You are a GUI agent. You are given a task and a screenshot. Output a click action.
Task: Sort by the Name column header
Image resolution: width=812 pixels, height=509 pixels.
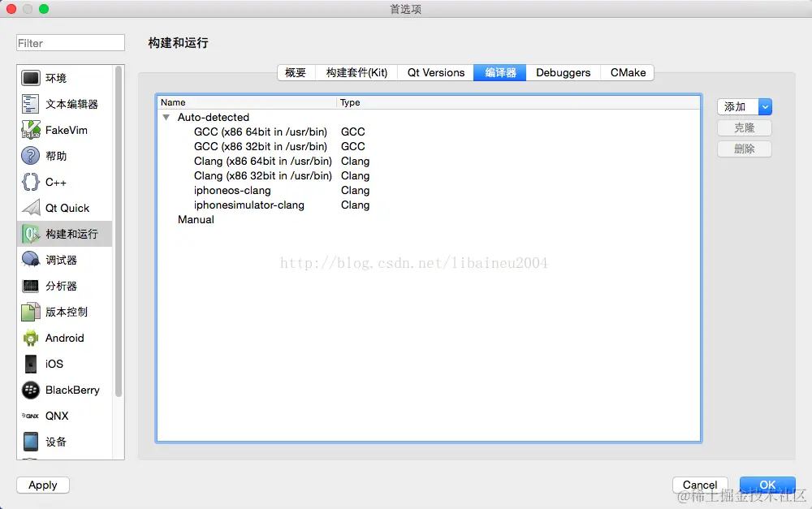point(247,102)
